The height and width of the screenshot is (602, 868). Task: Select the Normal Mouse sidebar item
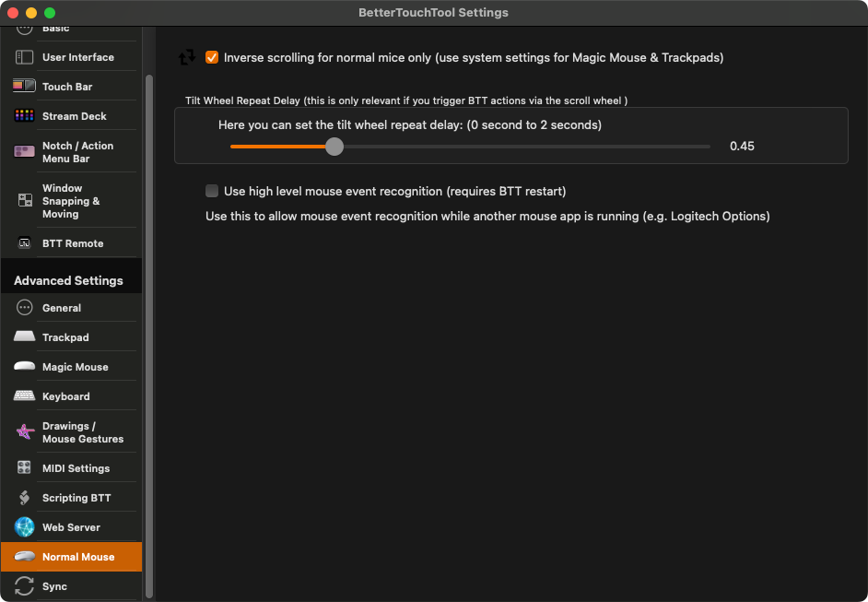click(x=77, y=557)
